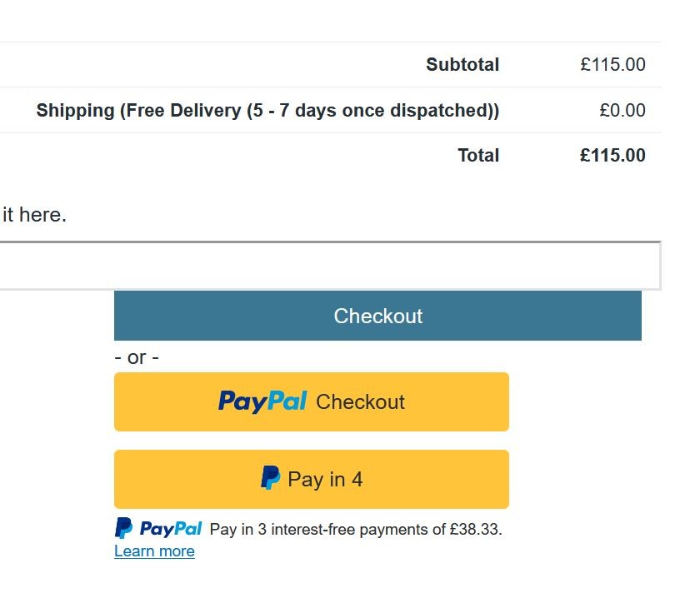Viewport: 700px width, 608px height.
Task: Click the "it here." text fragment
Action: tap(34, 215)
